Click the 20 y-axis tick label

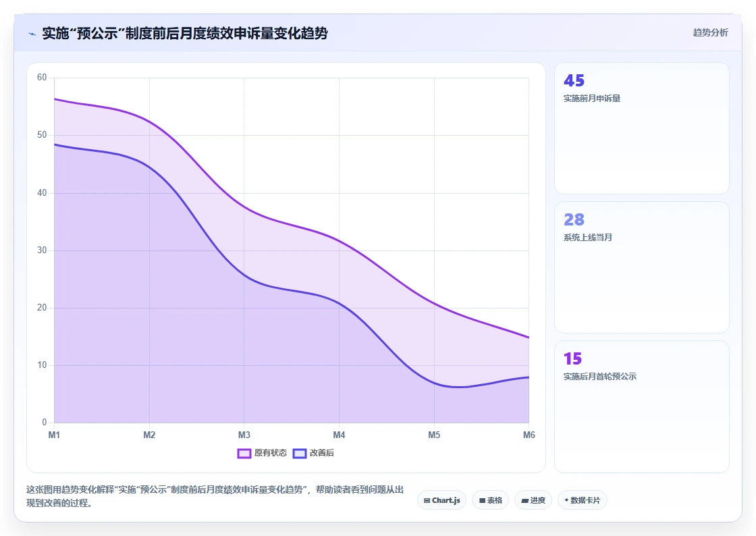[x=42, y=308]
